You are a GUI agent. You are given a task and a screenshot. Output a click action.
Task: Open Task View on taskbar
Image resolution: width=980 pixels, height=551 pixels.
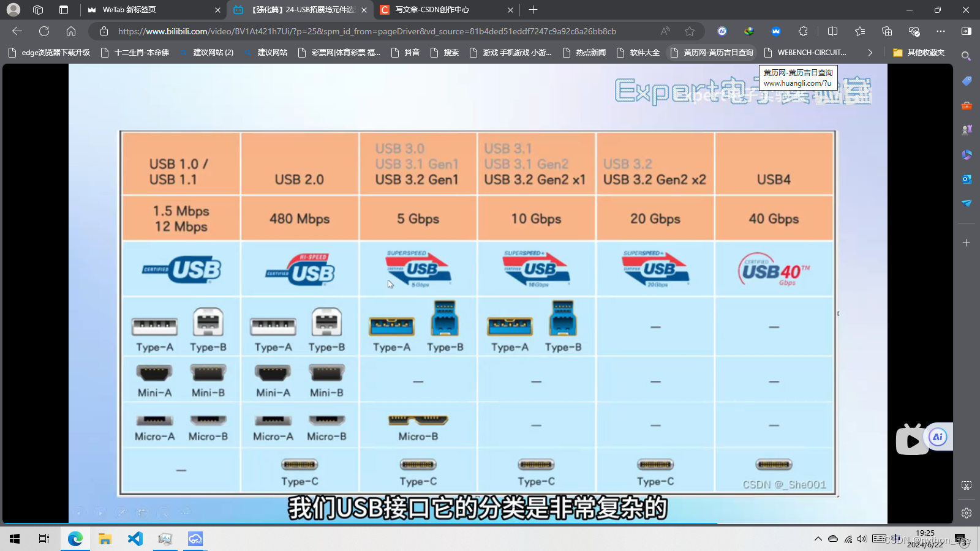44,539
